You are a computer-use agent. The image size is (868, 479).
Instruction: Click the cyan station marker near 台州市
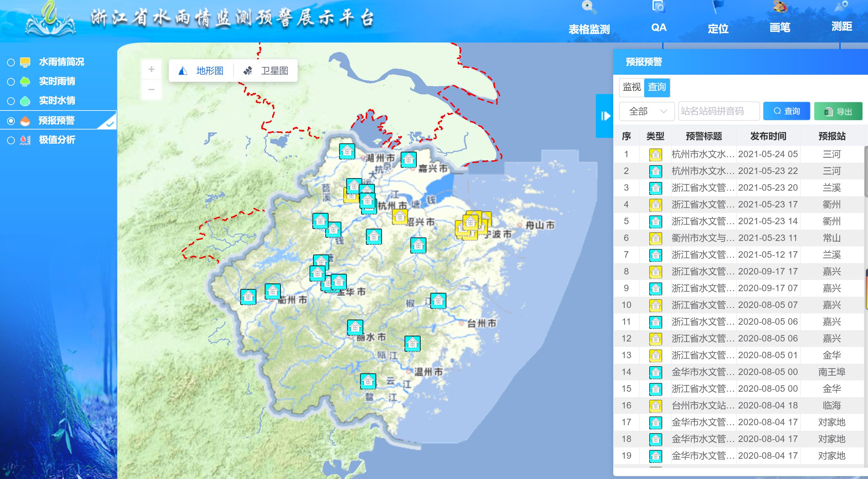(x=438, y=301)
